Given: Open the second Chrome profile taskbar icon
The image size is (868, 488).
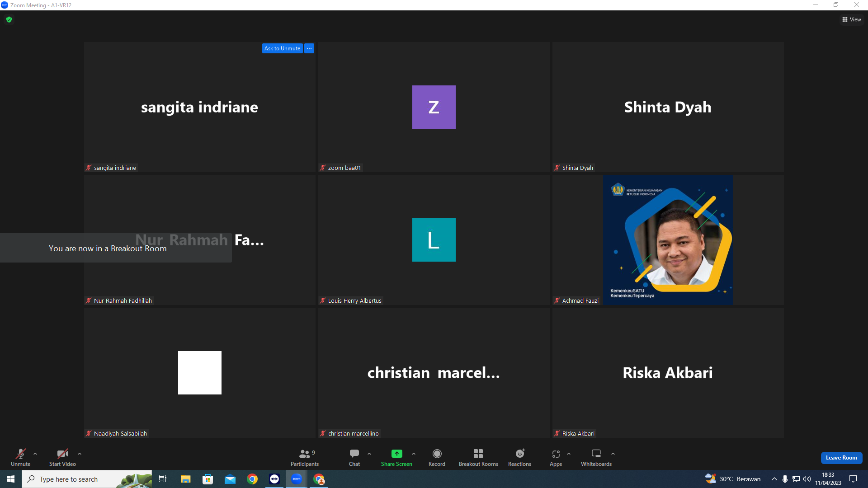Looking at the screenshot, I should click(319, 479).
